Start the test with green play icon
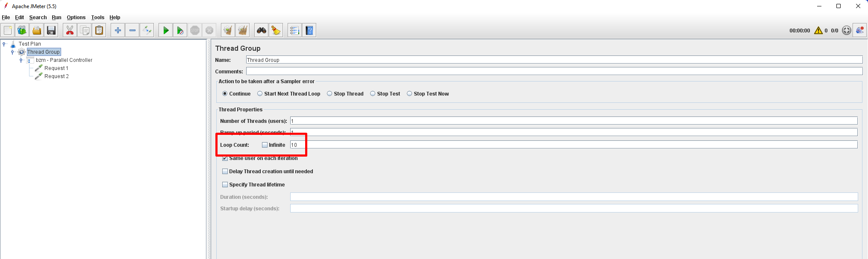 click(166, 30)
